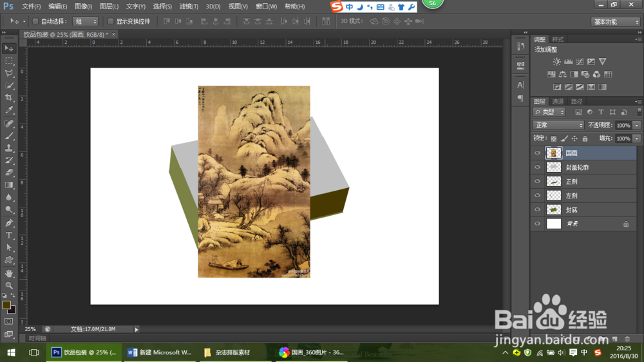Select the Clone Stamp tool
This screenshot has width=644, height=362.
click(x=8, y=148)
